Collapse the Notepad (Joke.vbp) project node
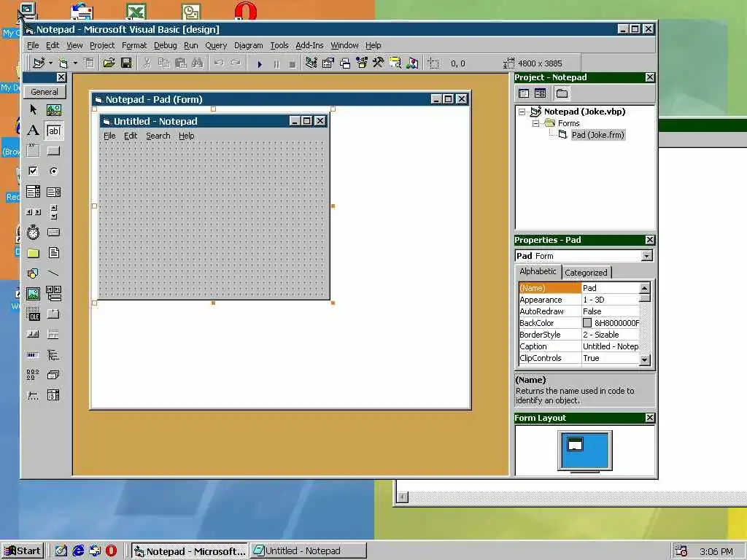 (x=522, y=112)
